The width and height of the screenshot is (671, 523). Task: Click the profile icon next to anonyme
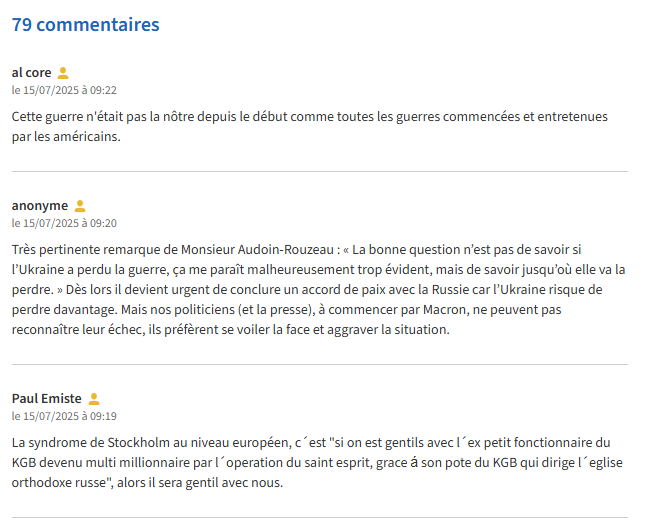80,206
